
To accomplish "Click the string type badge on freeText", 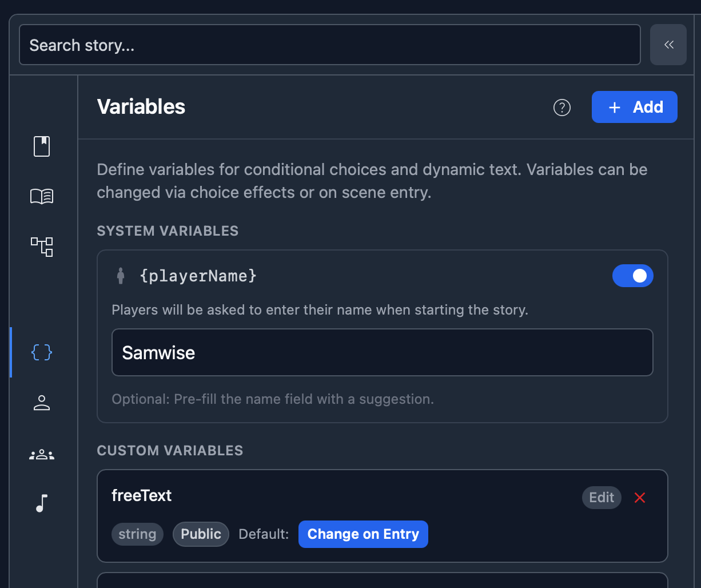I will click(137, 534).
